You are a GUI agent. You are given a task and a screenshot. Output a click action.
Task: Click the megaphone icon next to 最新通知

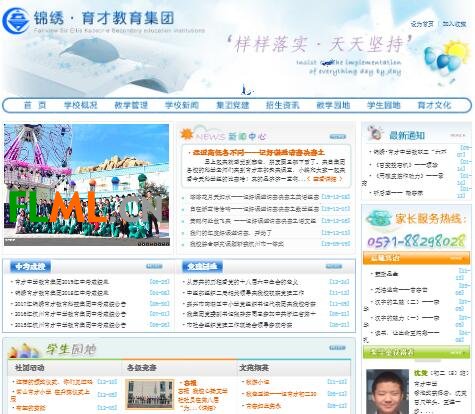coord(376,133)
